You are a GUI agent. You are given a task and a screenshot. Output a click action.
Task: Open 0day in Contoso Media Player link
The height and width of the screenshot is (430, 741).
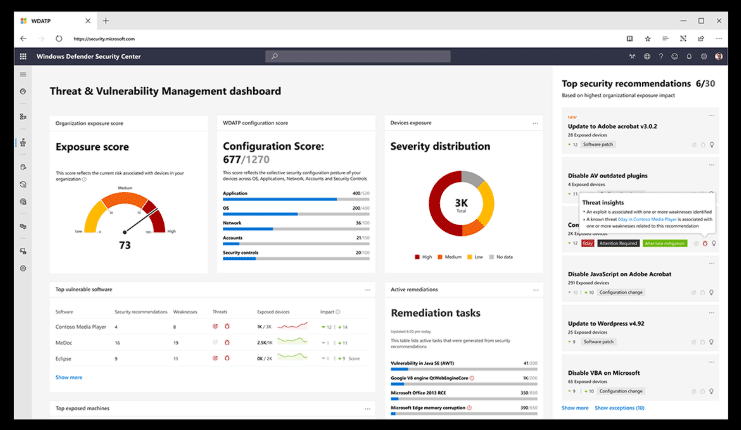pos(647,219)
